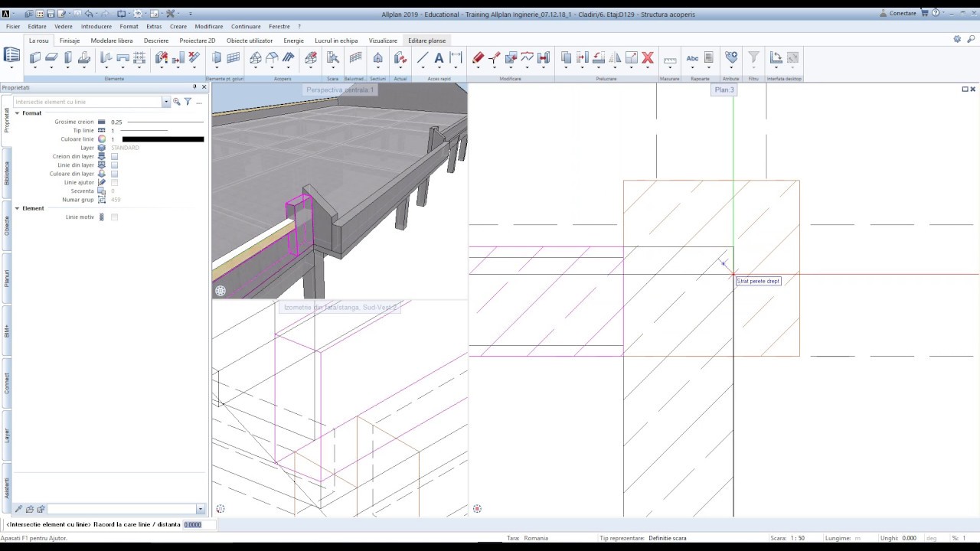Viewport: 980px width, 551px height.
Task: Click the Door opening tool icon
Action: (x=217, y=57)
